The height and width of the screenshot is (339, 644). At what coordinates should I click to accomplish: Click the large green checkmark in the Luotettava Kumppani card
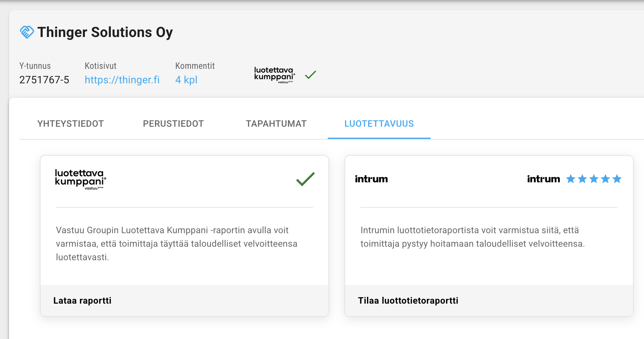tap(305, 179)
